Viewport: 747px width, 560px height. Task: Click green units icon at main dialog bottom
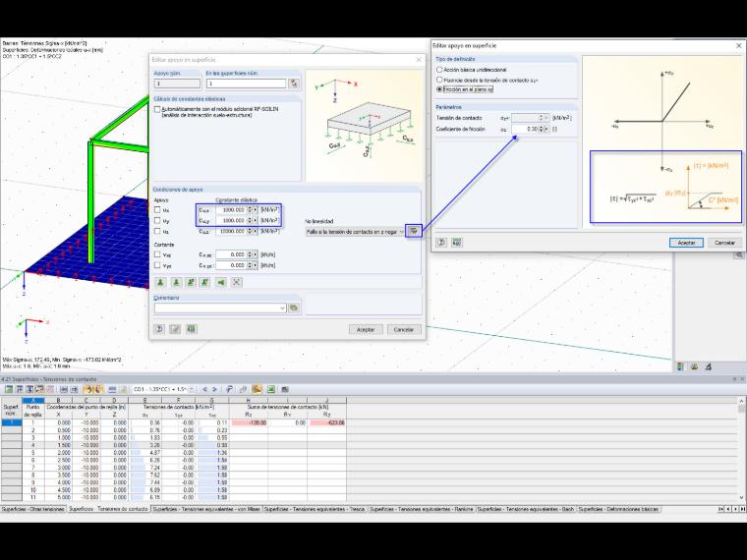click(192, 329)
